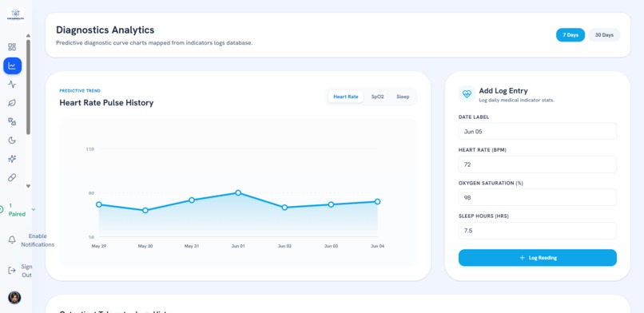Click the Sleep Hours input field

[538, 231]
